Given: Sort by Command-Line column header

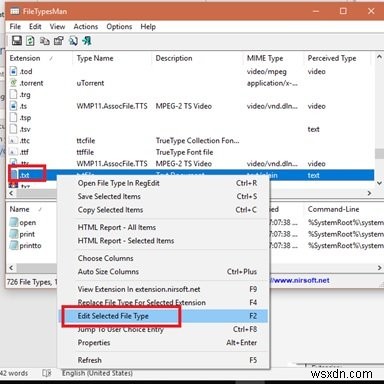Looking at the screenshot, I should click(343, 209).
